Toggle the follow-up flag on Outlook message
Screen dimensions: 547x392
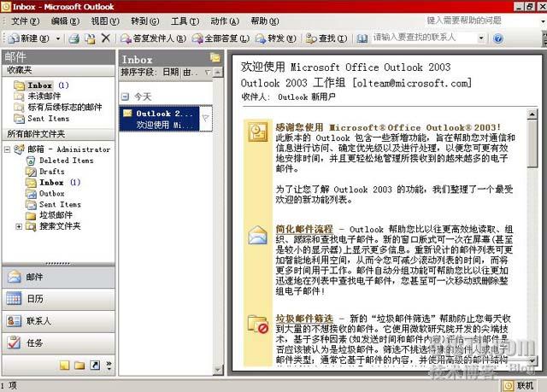click(205, 118)
